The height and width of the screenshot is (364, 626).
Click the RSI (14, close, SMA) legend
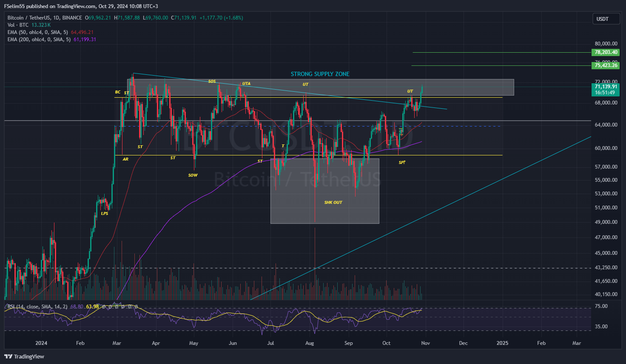pos(37,307)
